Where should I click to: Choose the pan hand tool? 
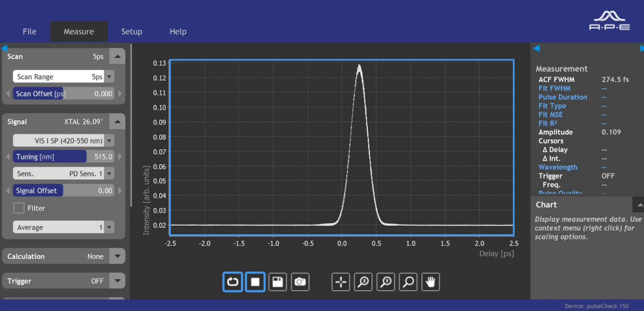click(430, 282)
